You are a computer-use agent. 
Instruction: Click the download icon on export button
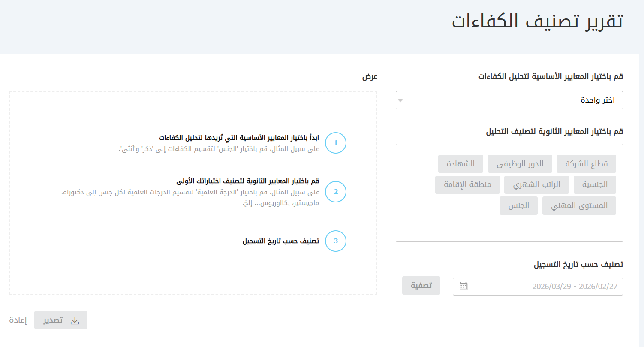(x=75, y=320)
